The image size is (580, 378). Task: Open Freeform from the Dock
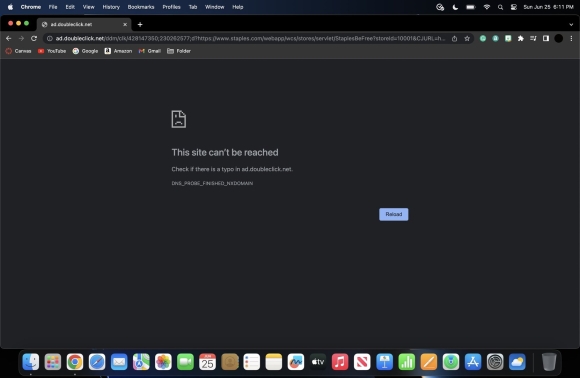coord(296,362)
